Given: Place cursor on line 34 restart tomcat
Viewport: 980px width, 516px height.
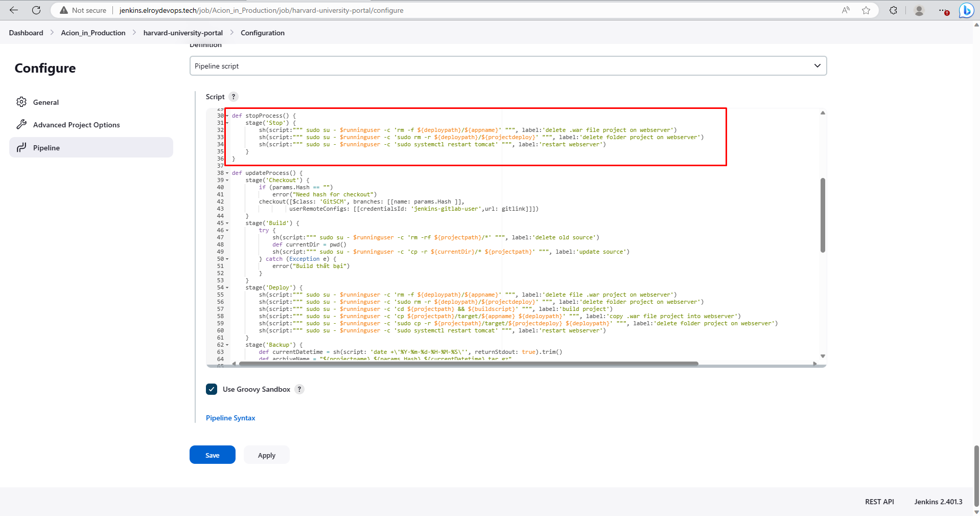Looking at the screenshot, I should pyautogui.click(x=432, y=145).
